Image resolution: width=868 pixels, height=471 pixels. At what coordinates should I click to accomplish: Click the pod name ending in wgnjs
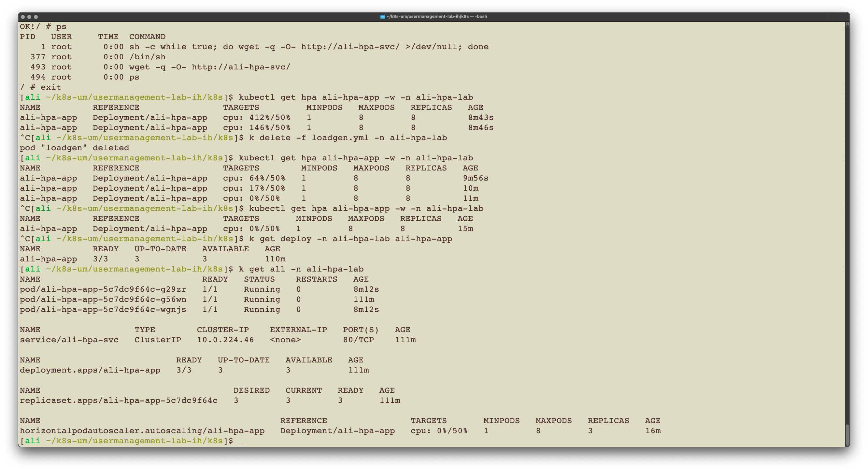(103, 310)
